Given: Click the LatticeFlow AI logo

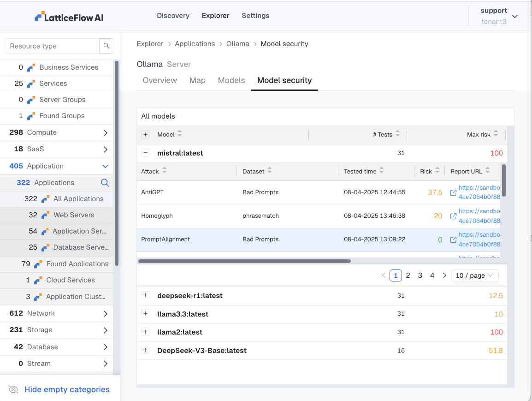Looking at the screenshot, I should [x=69, y=17].
